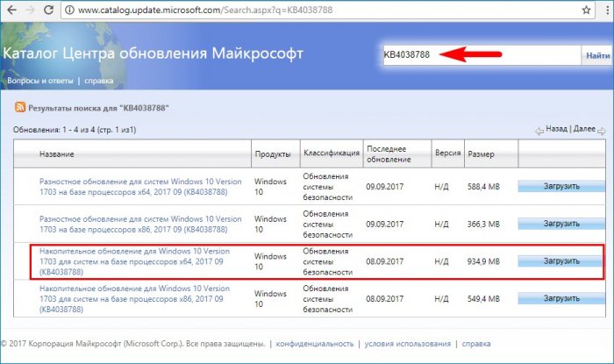The height and width of the screenshot is (364, 614).
Task: Select the 366,3 MB size cell
Action: (483, 225)
